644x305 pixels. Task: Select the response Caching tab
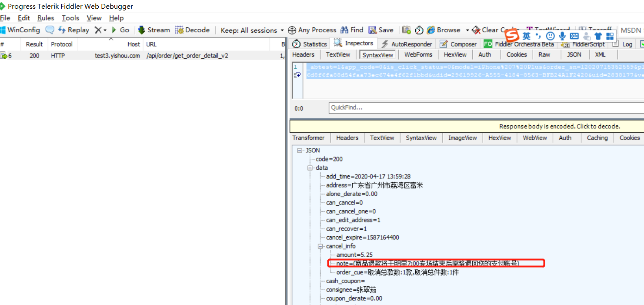(597, 138)
